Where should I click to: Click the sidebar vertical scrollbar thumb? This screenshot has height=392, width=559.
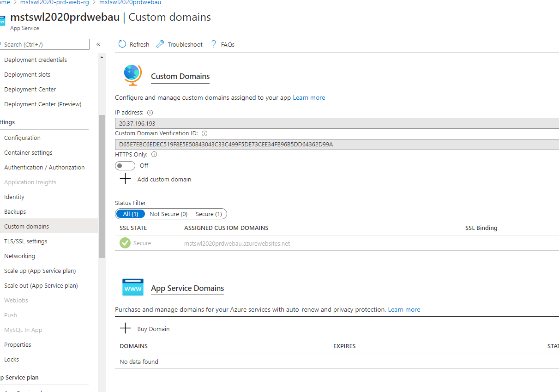(102, 186)
